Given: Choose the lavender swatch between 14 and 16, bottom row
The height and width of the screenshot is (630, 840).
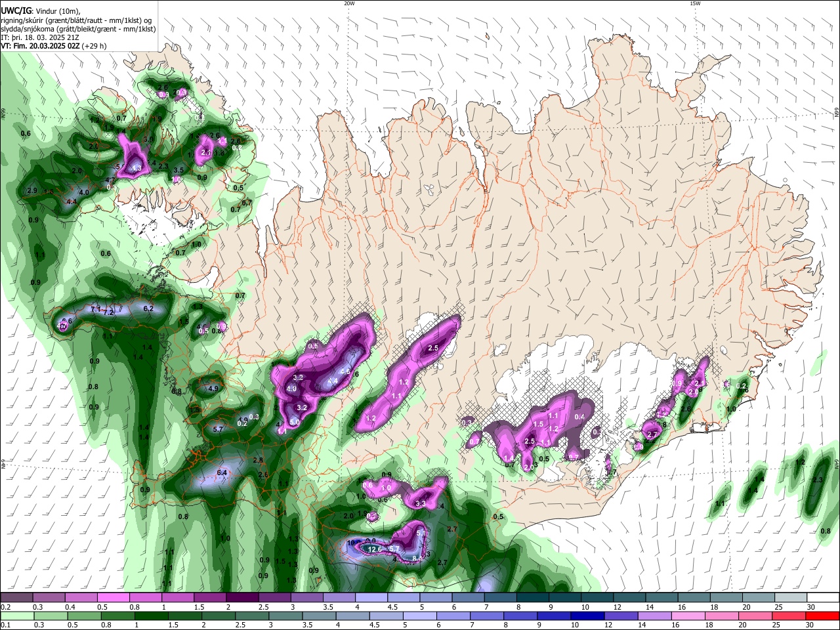Looking at the screenshot, I should [x=654, y=616].
